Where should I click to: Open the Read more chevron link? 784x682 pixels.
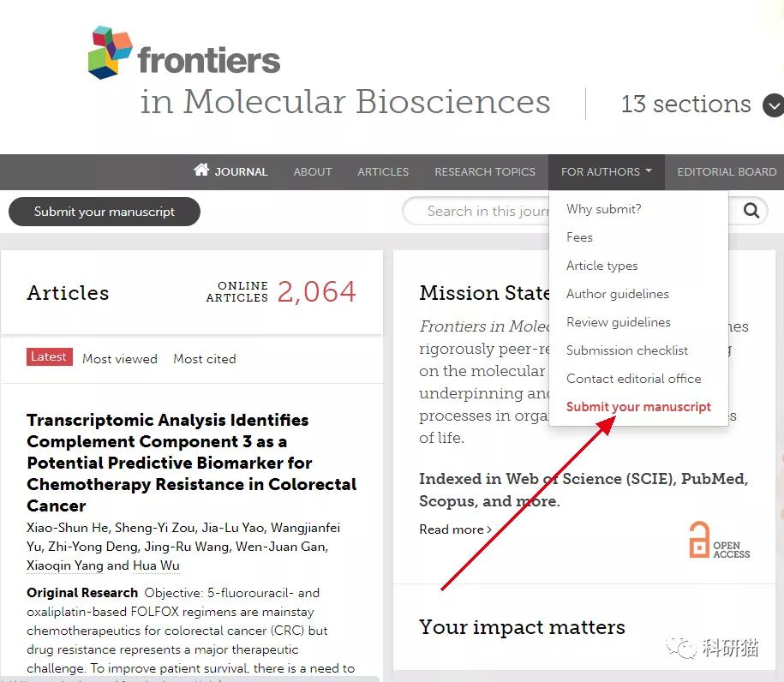(455, 529)
